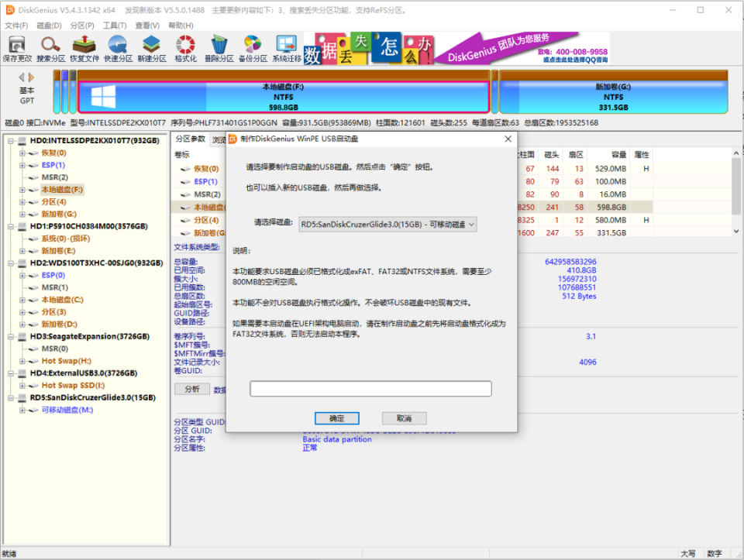This screenshot has width=744, height=560.
Task: Click the progress field in the dialog
Action: (370, 389)
